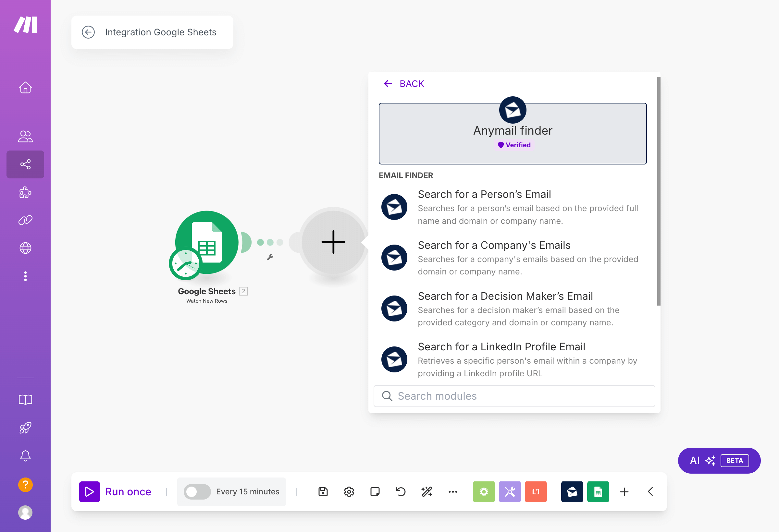Click the Run once button

(115, 491)
